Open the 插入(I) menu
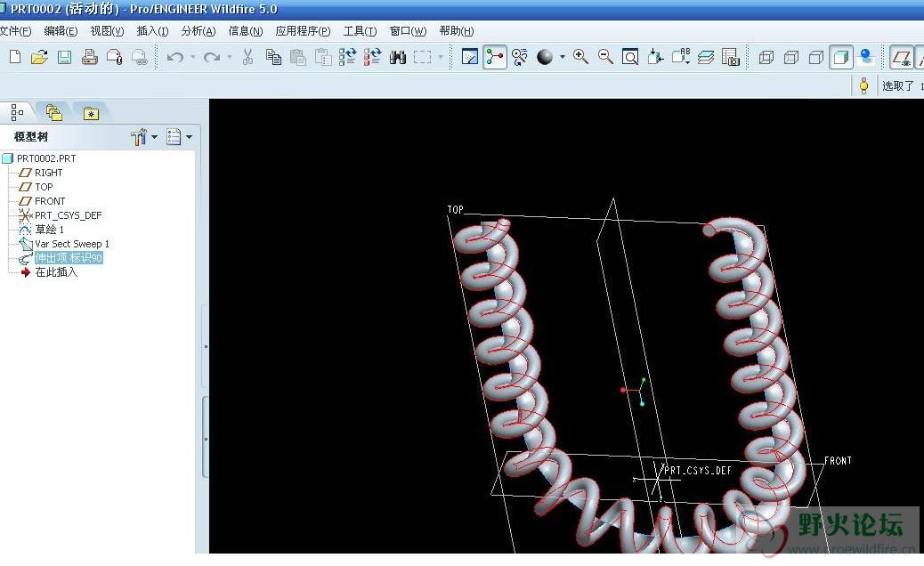 click(152, 30)
